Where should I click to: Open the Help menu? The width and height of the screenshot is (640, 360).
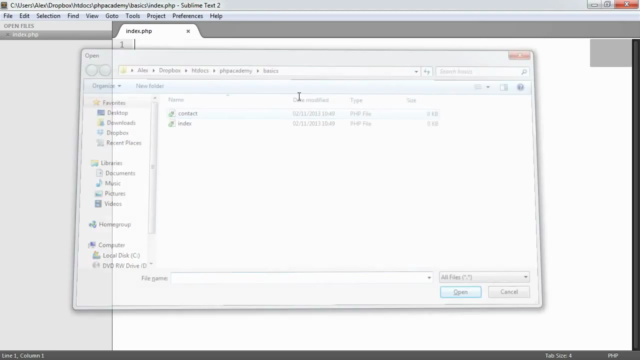[x=216, y=16]
